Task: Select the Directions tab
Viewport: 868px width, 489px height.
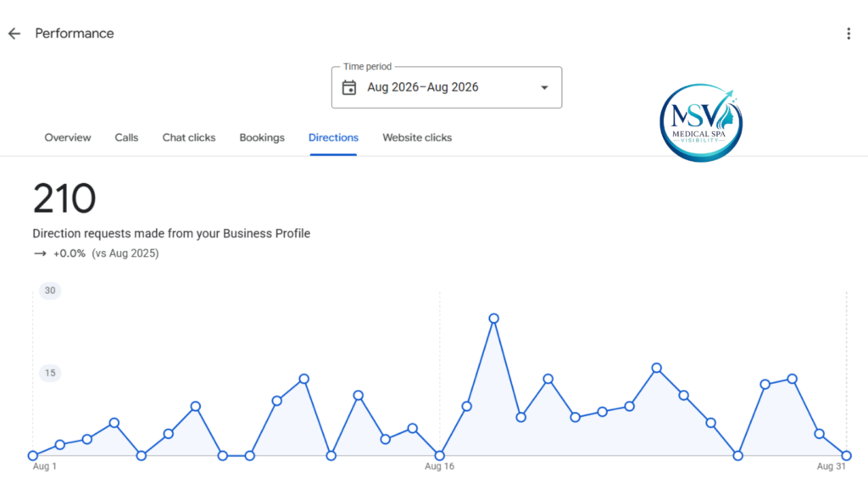Action: click(x=333, y=138)
